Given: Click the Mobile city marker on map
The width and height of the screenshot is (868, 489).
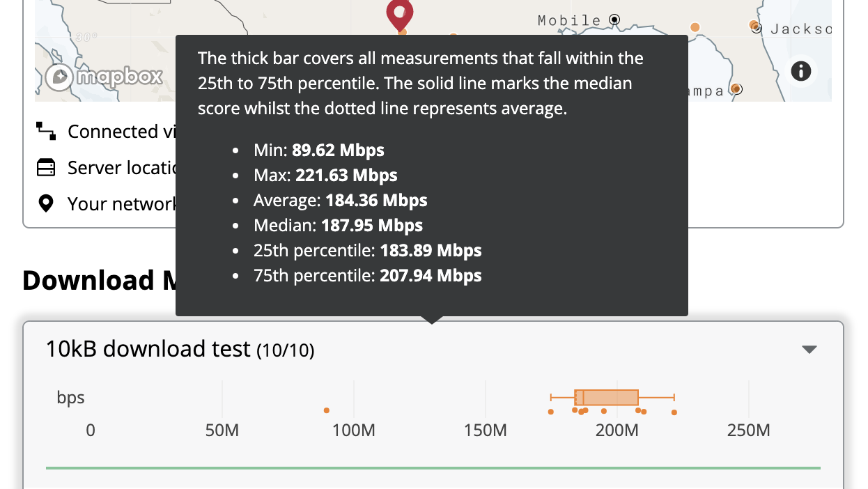Looking at the screenshot, I should [x=614, y=20].
